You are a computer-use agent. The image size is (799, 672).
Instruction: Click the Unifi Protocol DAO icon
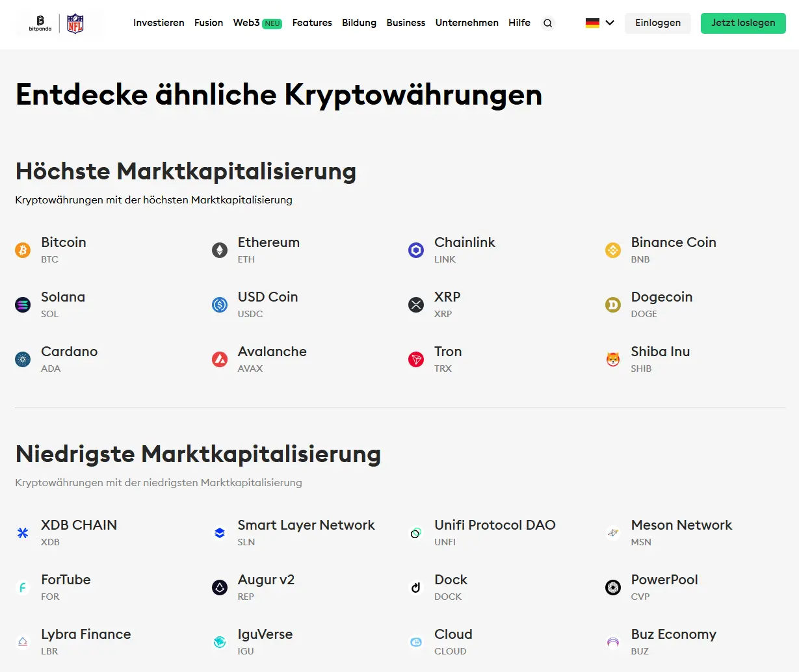416,533
